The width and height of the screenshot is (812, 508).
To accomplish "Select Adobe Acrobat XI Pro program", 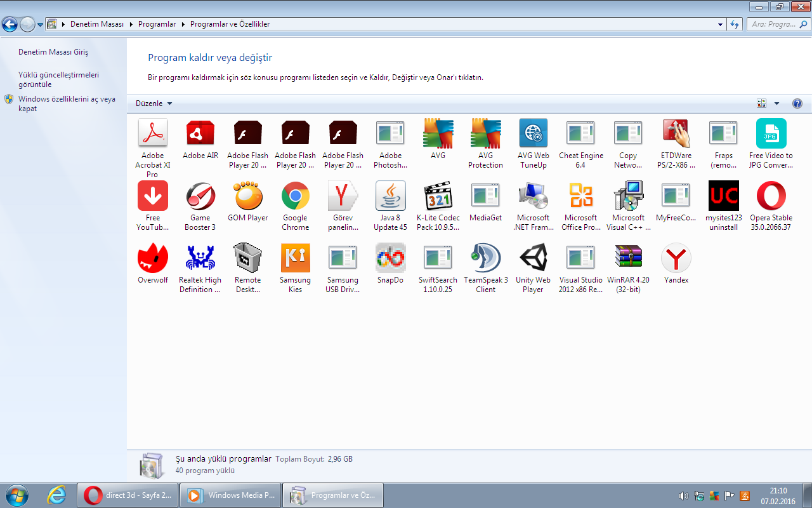I will pyautogui.click(x=153, y=148).
